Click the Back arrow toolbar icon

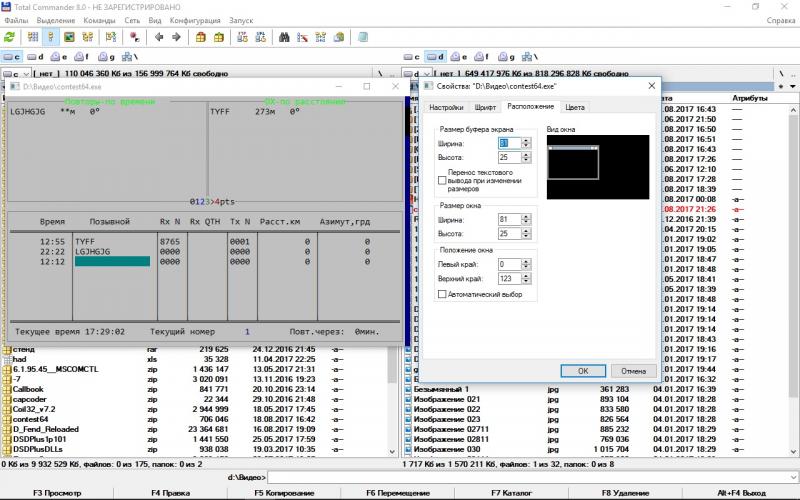point(157,37)
